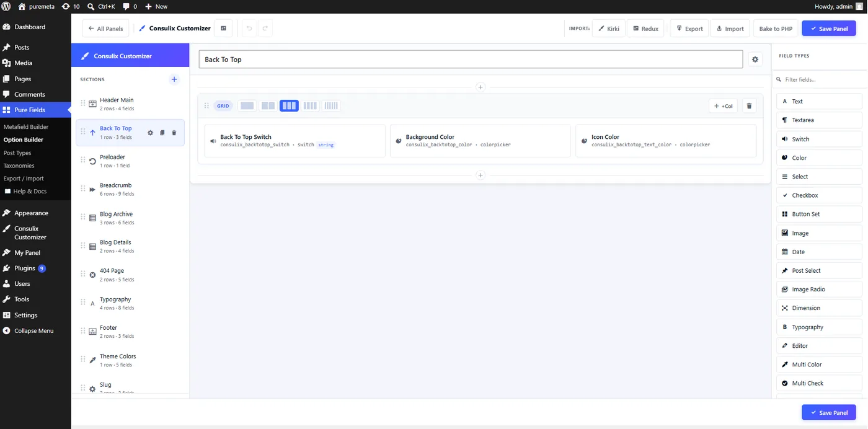Add Switch field type
Image resolution: width=868 pixels, height=429 pixels.
tap(819, 139)
